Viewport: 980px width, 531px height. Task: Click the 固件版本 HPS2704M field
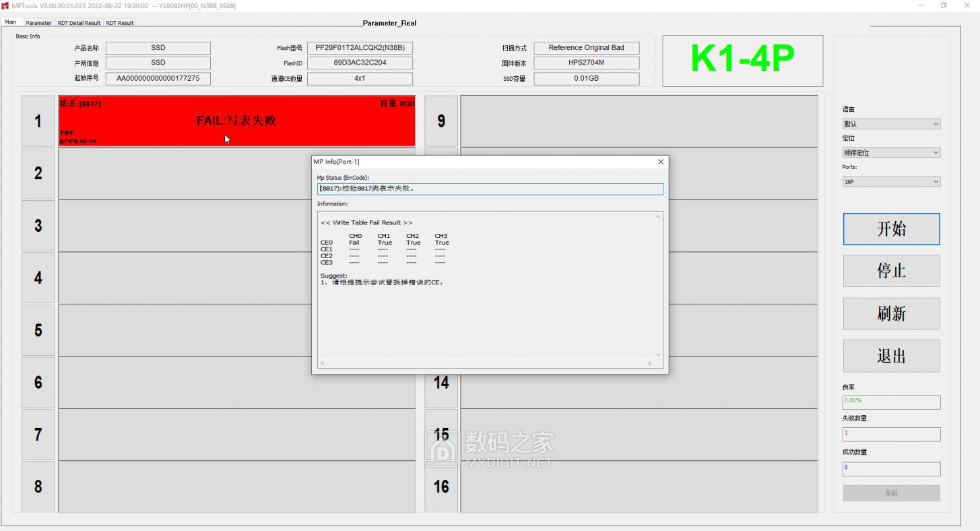pyautogui.click(x=586, y=63)
